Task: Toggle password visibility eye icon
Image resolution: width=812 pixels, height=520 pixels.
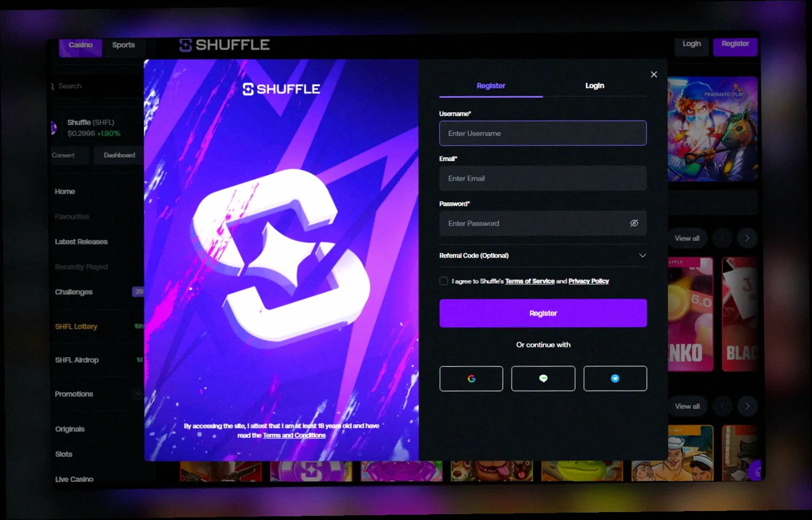Action: coord(634,223)
